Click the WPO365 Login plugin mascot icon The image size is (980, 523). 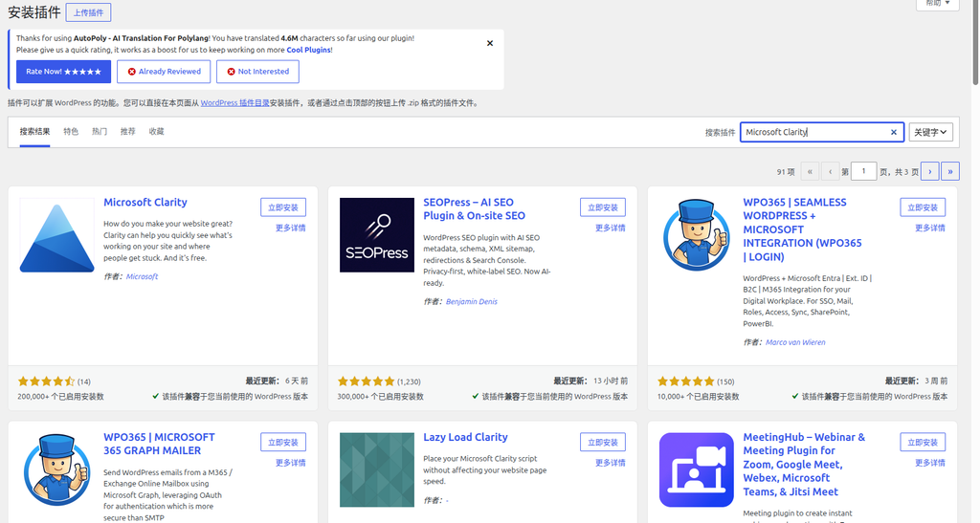coord(697,235)
